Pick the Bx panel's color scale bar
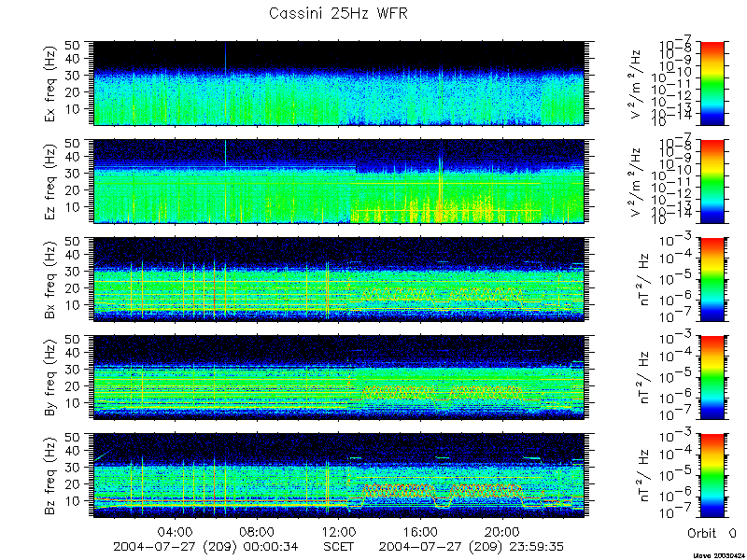The height and width of the screenshot is (560, 747). click(712, 279)
